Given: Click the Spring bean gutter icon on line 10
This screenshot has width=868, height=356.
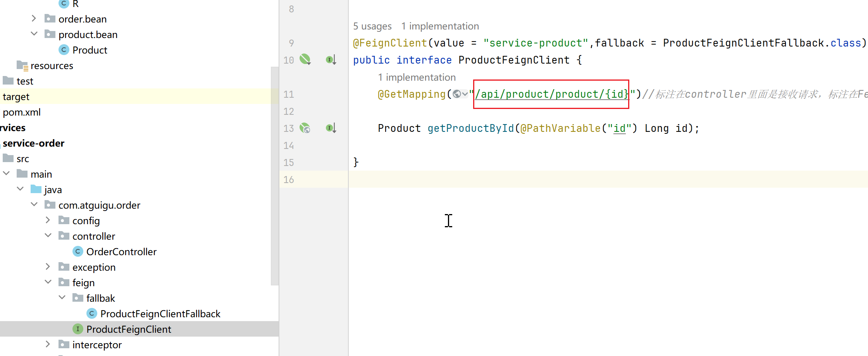Looking at the screenshot, I should [x=305, y=59].
